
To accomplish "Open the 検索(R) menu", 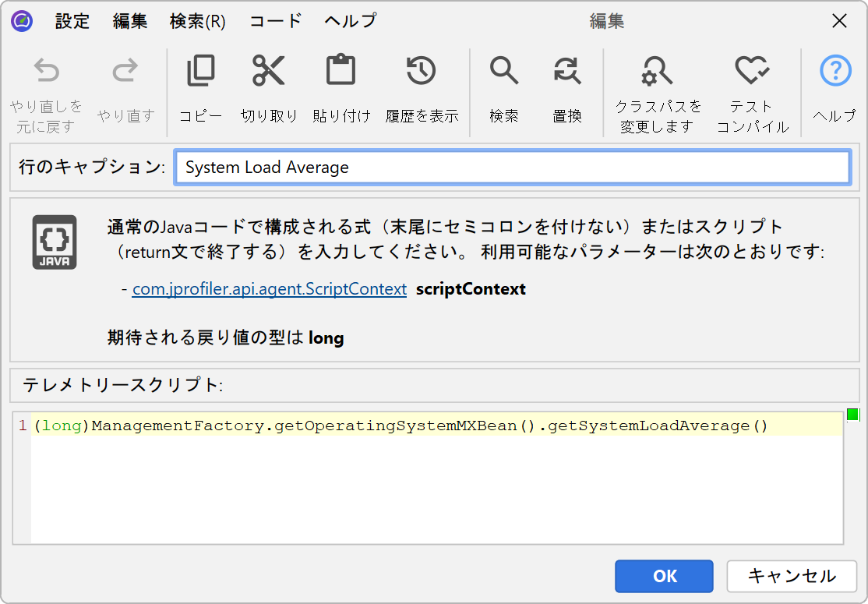I will pos(197,21).
